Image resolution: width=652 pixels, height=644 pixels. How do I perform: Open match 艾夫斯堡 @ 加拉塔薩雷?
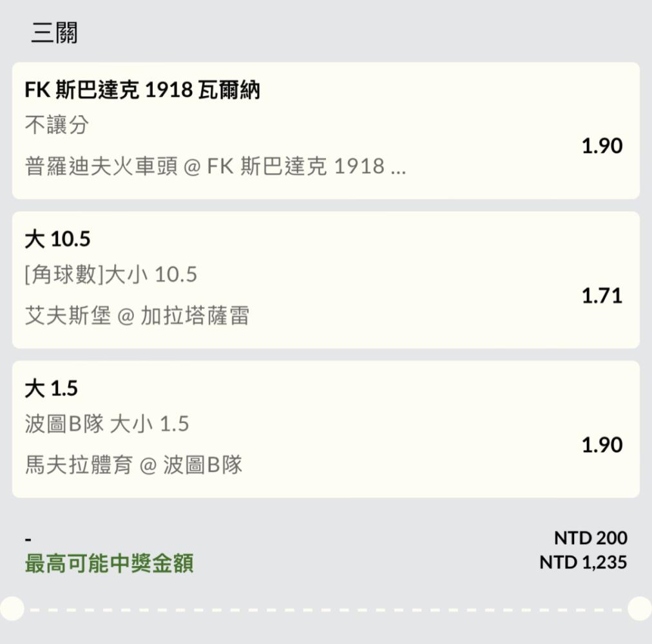(x=137, y=316)
